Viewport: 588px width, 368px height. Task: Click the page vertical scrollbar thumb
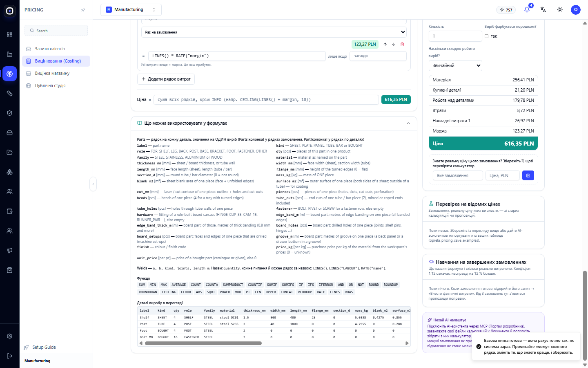pos(585,315)
